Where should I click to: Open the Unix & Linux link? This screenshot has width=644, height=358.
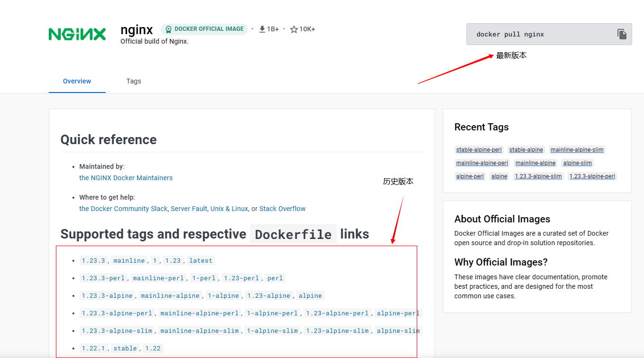pos(229,209)
